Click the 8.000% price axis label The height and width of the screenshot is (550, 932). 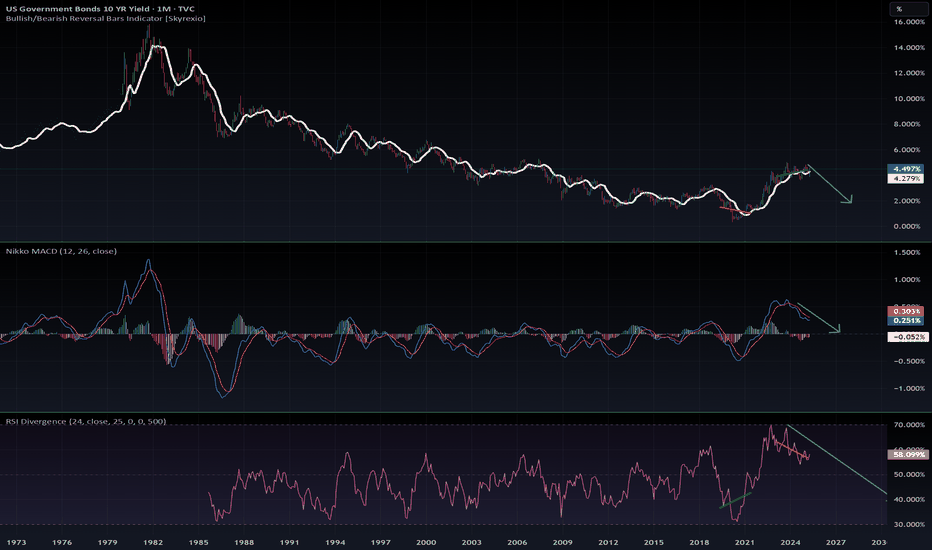point(909,124)
